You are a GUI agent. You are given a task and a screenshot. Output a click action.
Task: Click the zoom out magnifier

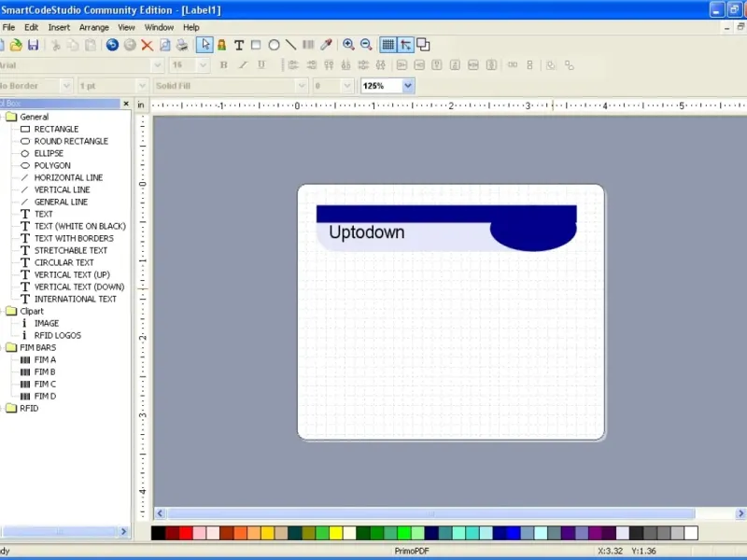[366, 45]
